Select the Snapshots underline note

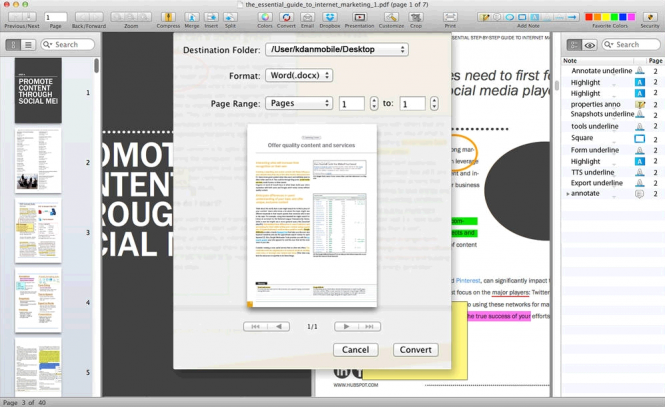point(602,115)
